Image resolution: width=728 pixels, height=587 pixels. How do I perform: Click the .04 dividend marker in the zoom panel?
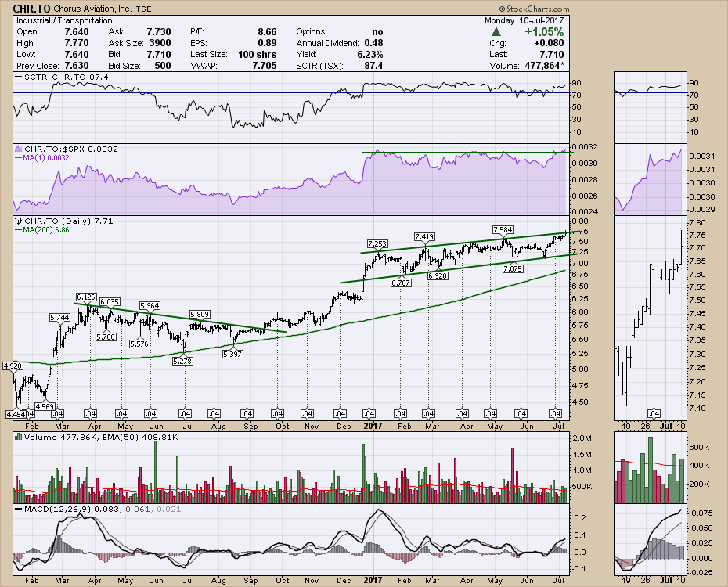(x=654, y=413)
